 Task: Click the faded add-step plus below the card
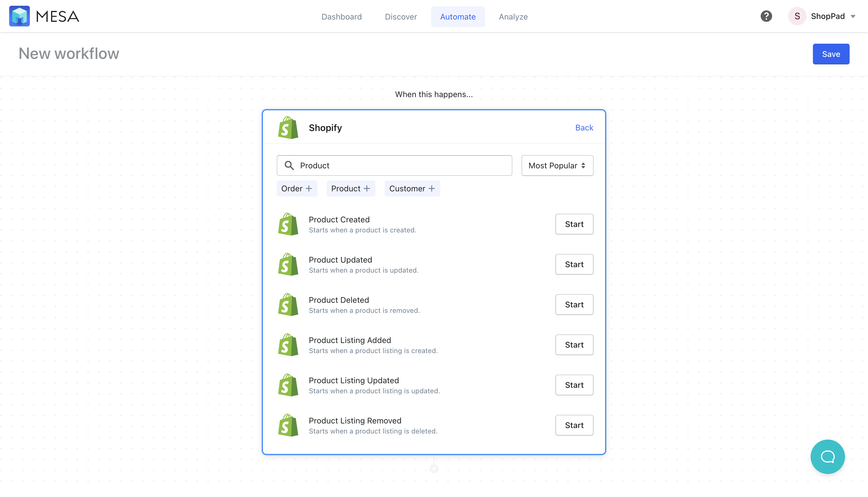point(434,469)
